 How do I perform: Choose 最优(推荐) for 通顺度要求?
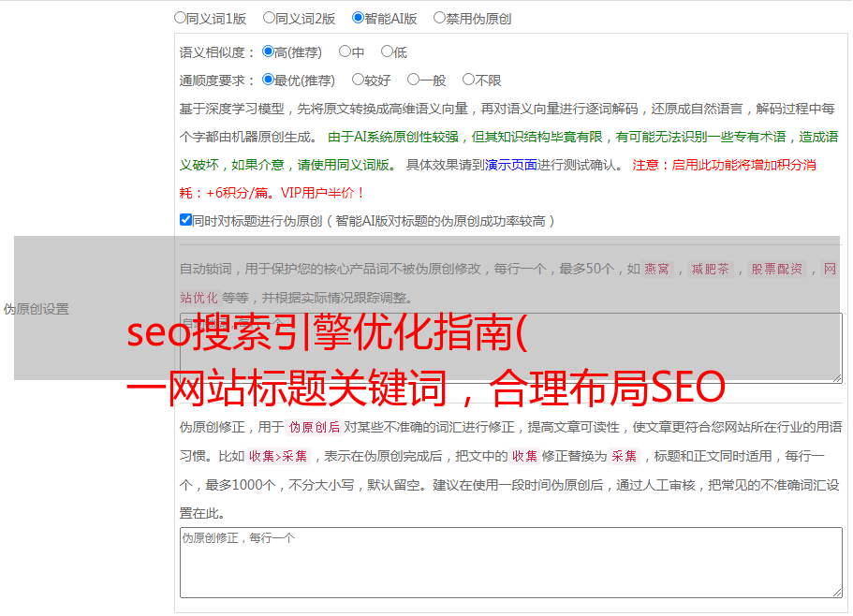tap(269, 81)
